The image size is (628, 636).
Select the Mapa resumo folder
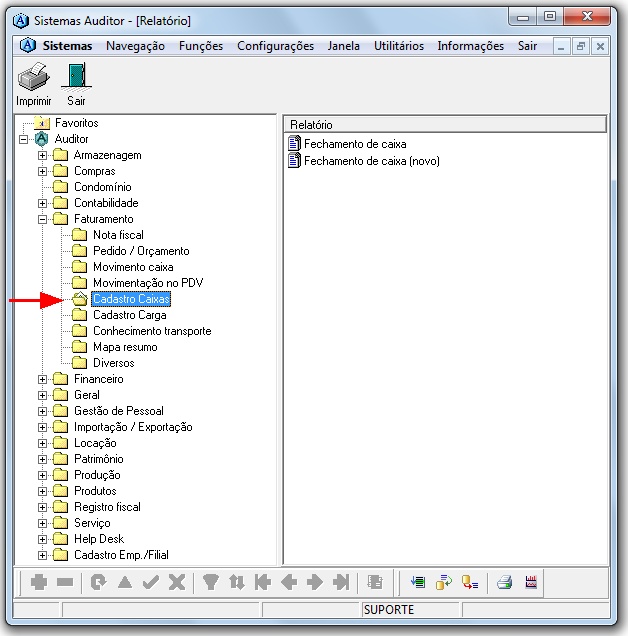click(125, 347)
